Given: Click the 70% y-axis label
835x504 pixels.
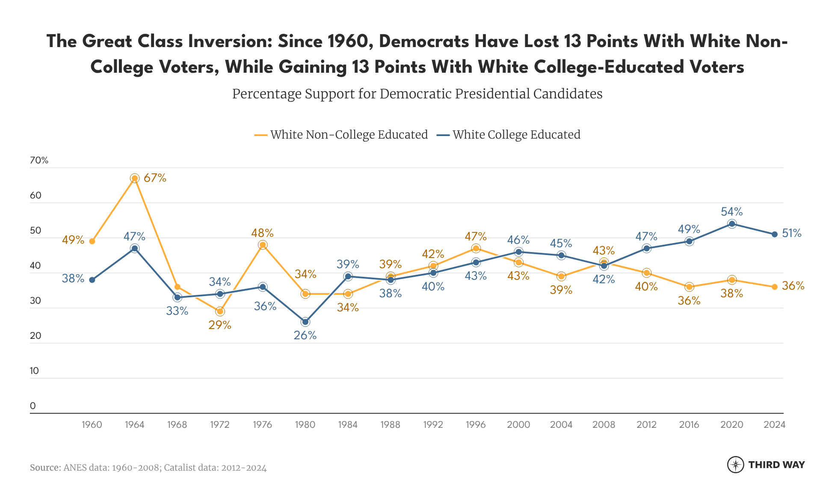Looking at the screenshot, I should [x=39, y=160].
